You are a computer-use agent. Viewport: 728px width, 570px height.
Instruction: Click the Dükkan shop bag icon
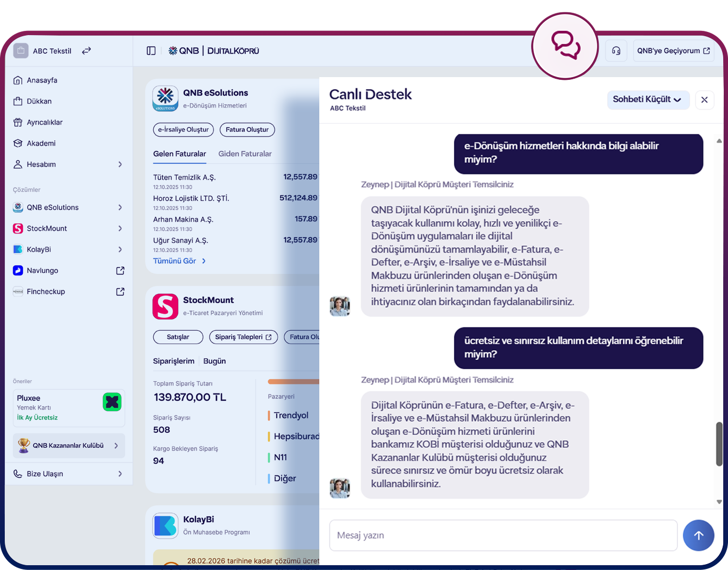18,101
